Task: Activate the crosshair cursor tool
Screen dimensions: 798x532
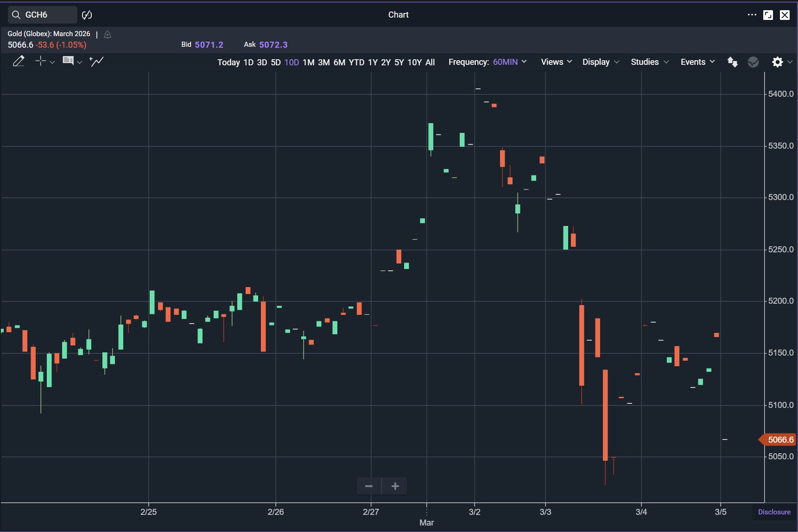Action: point(41,61)
